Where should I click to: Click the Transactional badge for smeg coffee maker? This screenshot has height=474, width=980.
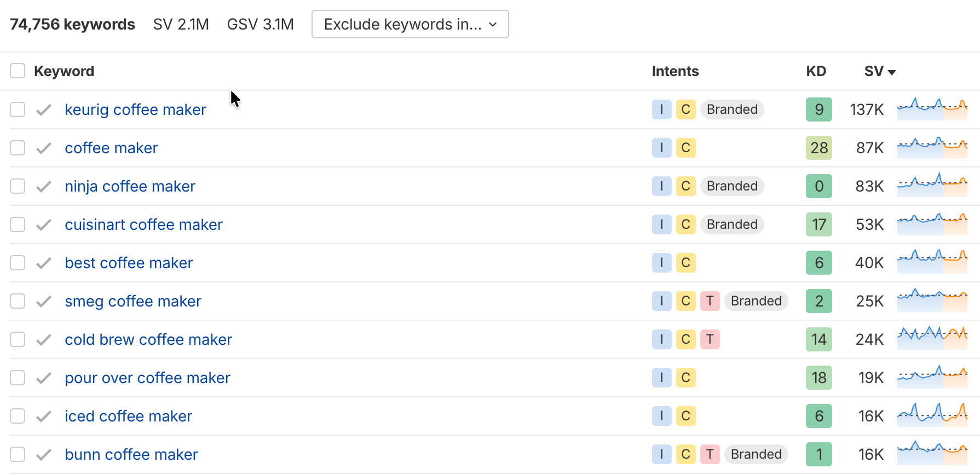710,301
